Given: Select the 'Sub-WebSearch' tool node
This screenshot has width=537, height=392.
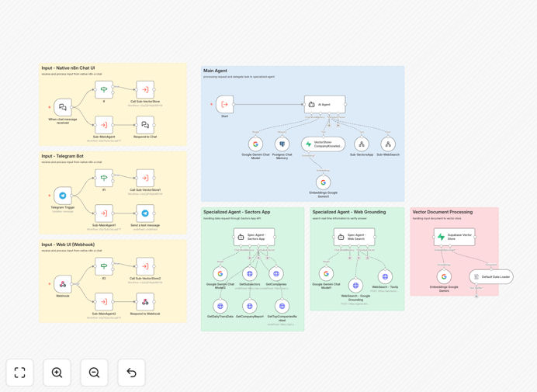Looking at the screenshot, I should pos(388,144).
